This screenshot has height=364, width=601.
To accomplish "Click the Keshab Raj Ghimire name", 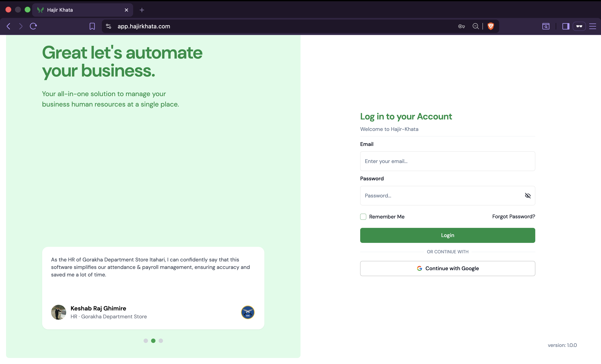I will pyautogui.click(x=98, y=308).
